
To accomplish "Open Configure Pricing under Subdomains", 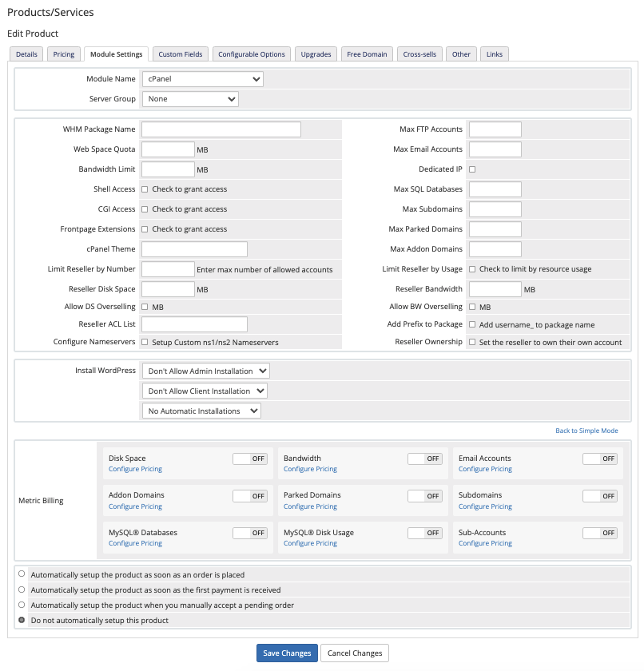I will (x=485, y=506).
